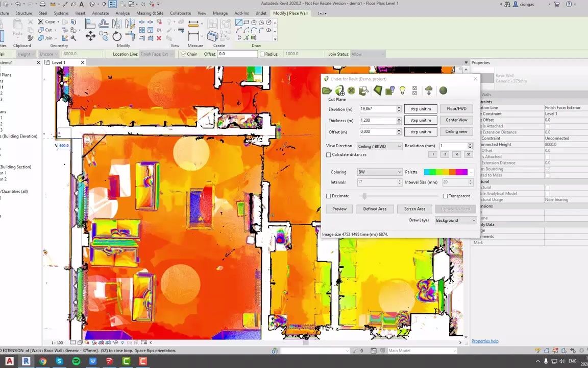
Task: Check the Decimate option
Action: 329,196
